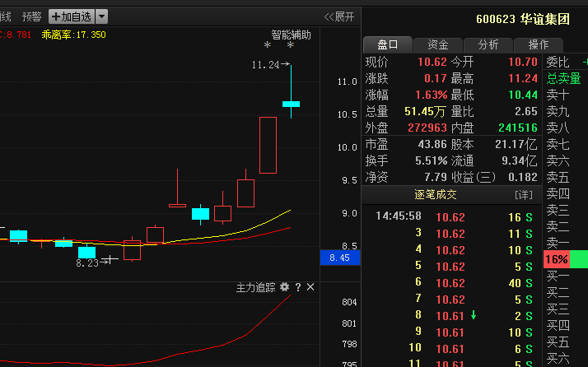588x367 pixels.
Task: Click the 量比 value 2.65
Action: 526,111
